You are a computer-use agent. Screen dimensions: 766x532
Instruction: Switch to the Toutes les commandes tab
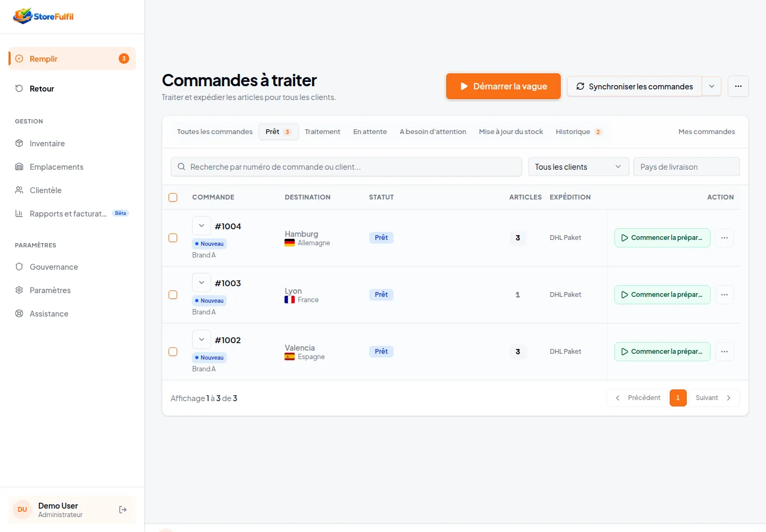(215, 131)
